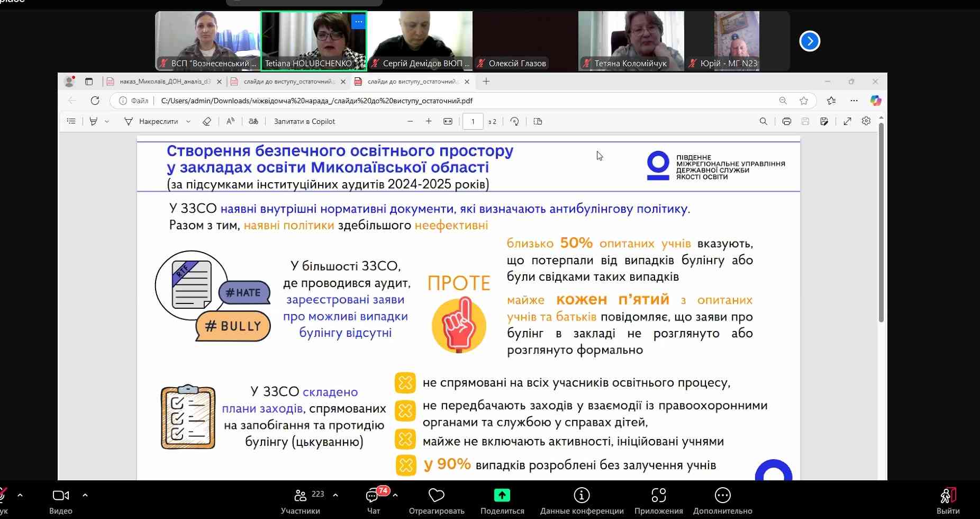980x519 pixels.
Task: Click the Print icon in PDF toolbar
Action: (786, 121)
